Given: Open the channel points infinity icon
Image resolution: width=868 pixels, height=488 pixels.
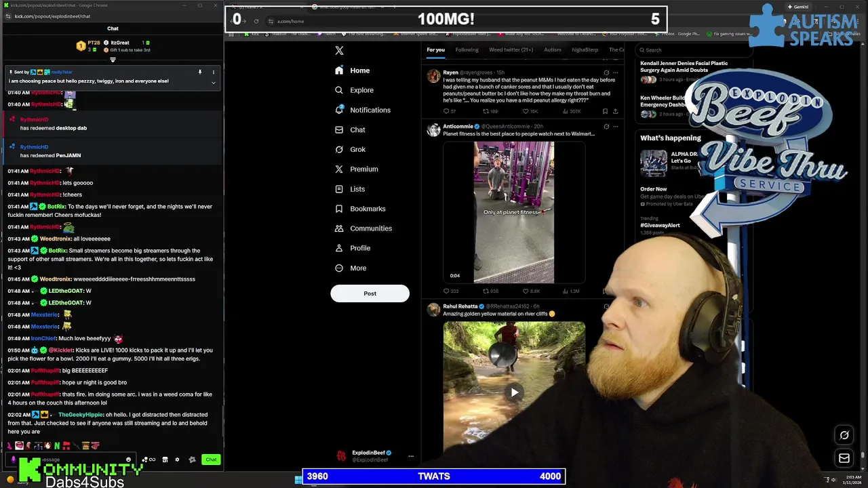Looking at the screenshot, I should (152, 460).
